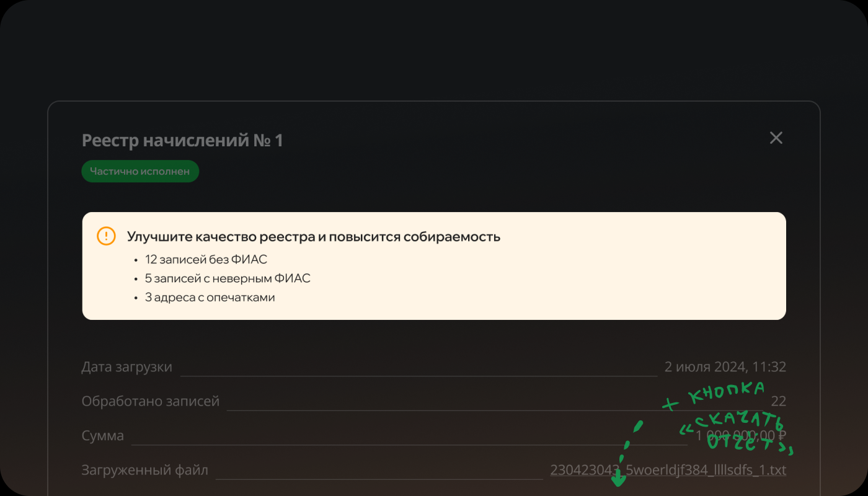The height and width of the screenshot is (496, 868).
Task: Click the upload date '2 июля 2024, 11:32'
Action: point(725,367)
